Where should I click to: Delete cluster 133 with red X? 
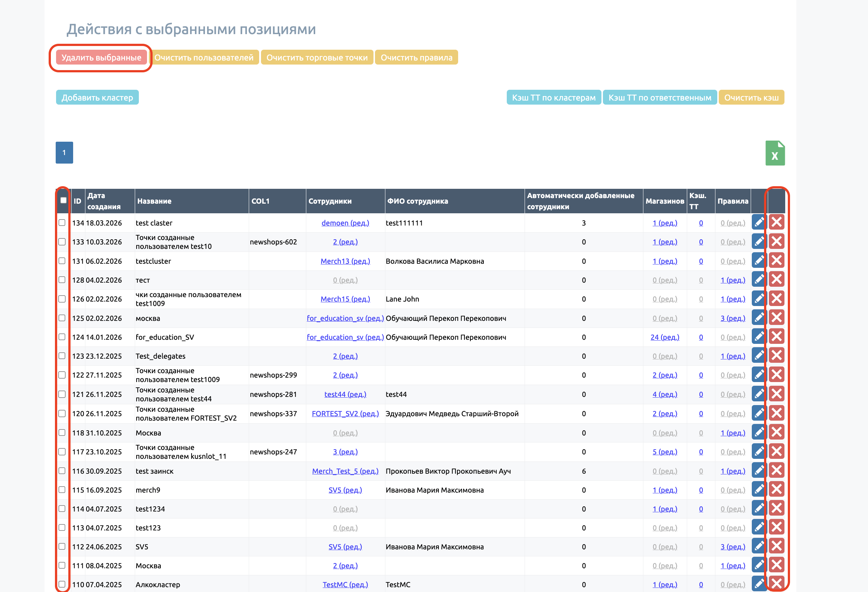pyautogui.click(x=776, y=241)
